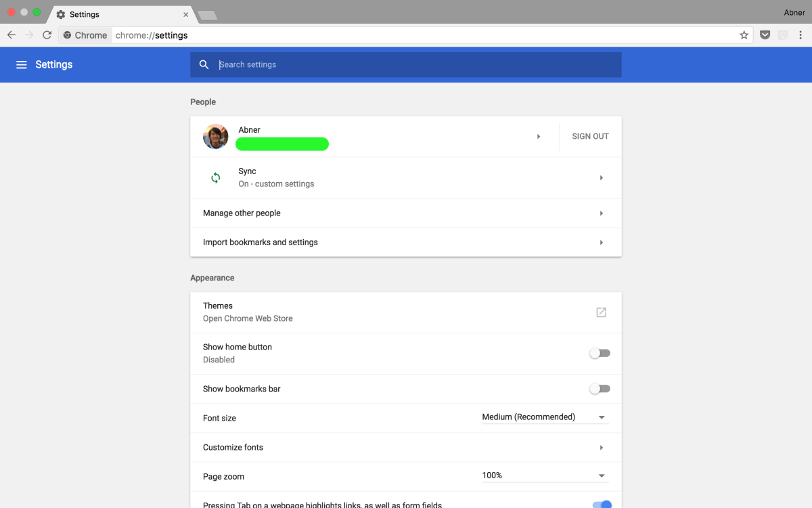The width and height of the screenshot is (812, 508).
Task: Open the Font size dropdown
Action: 545,417
